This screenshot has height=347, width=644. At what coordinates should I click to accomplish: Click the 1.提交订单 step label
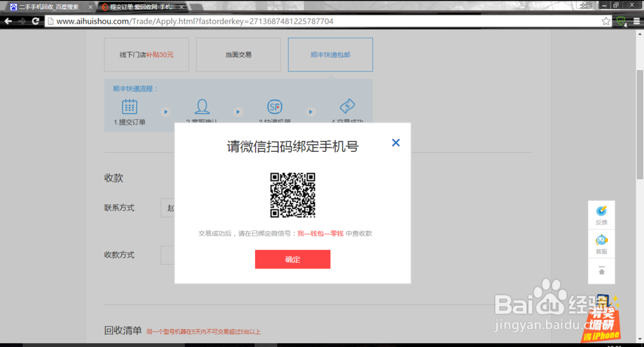[x=129, y=122]
